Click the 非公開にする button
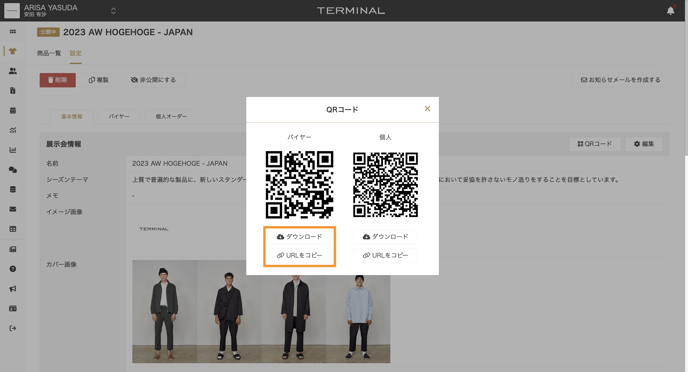 [x=153, y=80]
